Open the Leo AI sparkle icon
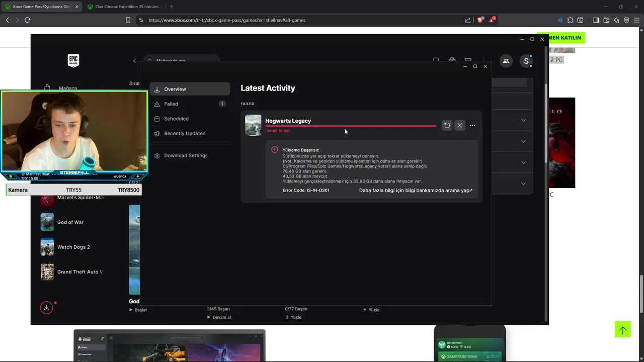Image resolution: width=644 pixels, height=362 pixels. click(x=616, y=20)
